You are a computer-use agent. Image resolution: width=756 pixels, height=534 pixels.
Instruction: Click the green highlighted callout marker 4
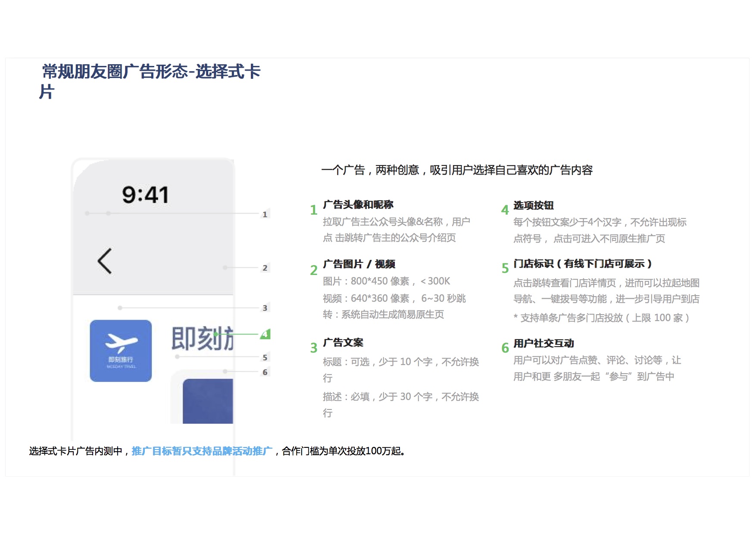(265, 334)
